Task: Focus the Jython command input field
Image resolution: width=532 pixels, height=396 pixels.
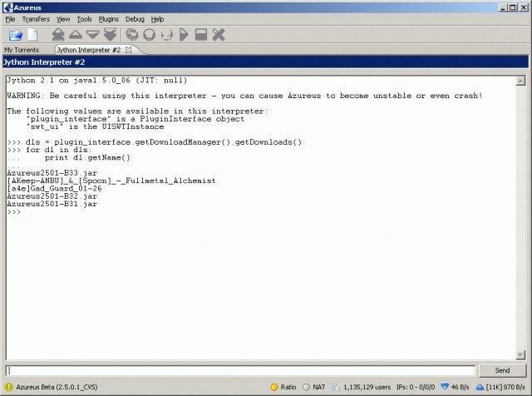Action: click(x=240, y=370)
